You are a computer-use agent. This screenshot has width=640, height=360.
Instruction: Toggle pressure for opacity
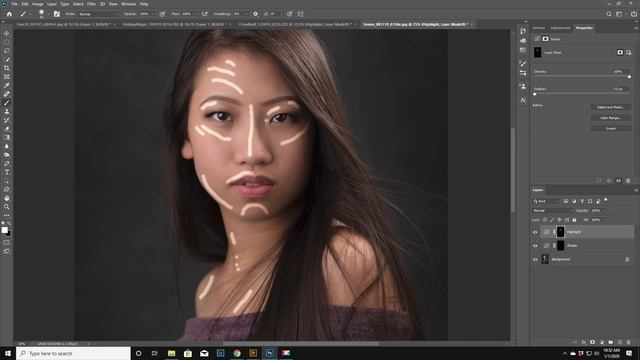[x=162, y=14]
